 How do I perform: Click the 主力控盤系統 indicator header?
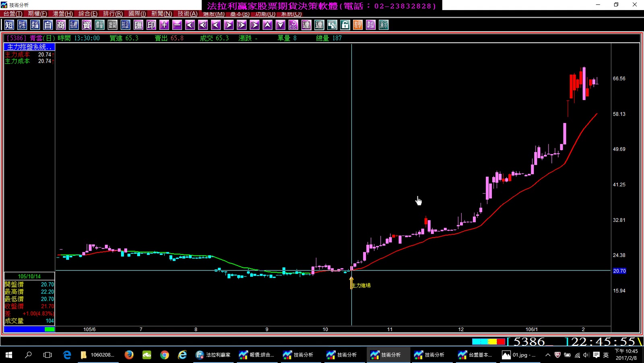coord(29,47)
